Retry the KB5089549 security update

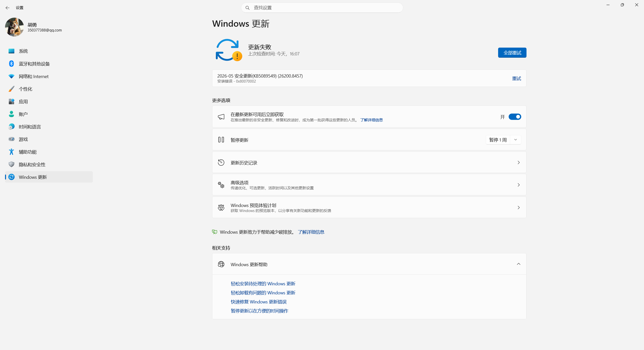516,79
